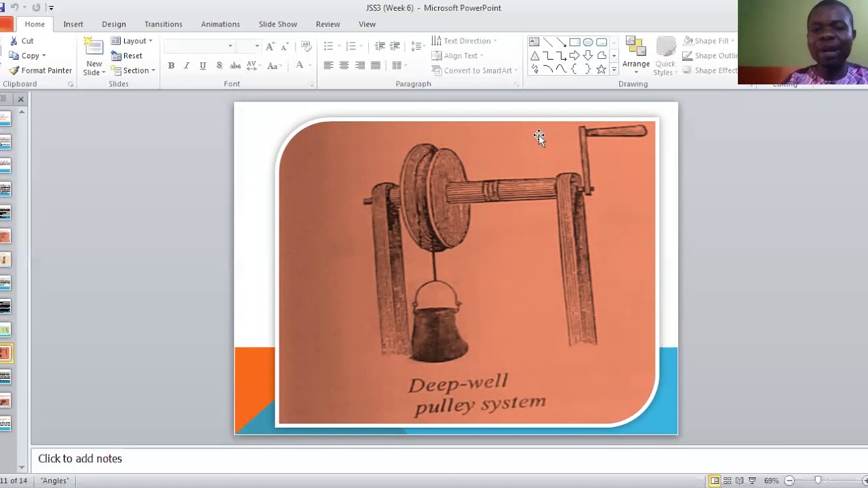
Task: Open Quick Styles gallery
Action: click(665, 56)
